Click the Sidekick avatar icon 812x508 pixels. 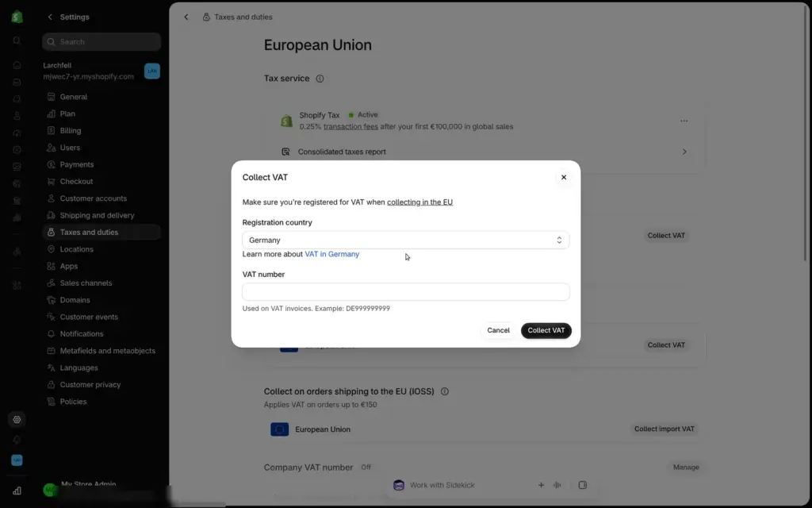(x=399, y=485)
